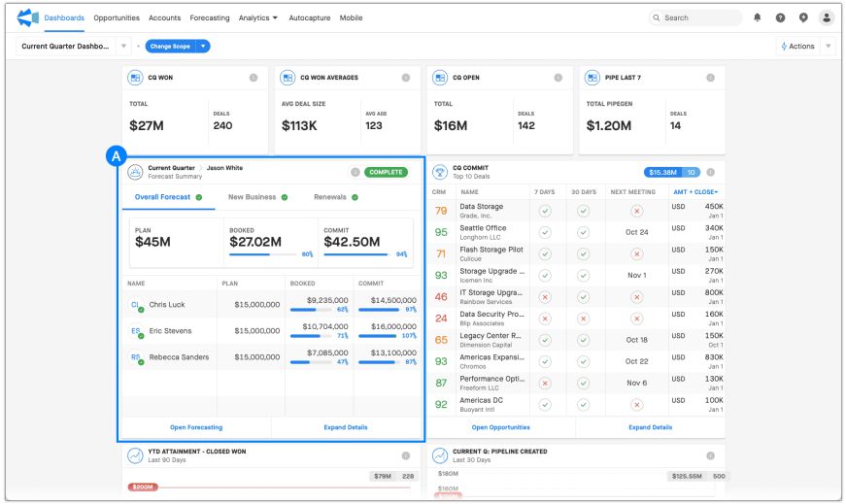This screenshot has height=504, width=846.
Task: Click Open Opportunities link
Action: point(500,427)
